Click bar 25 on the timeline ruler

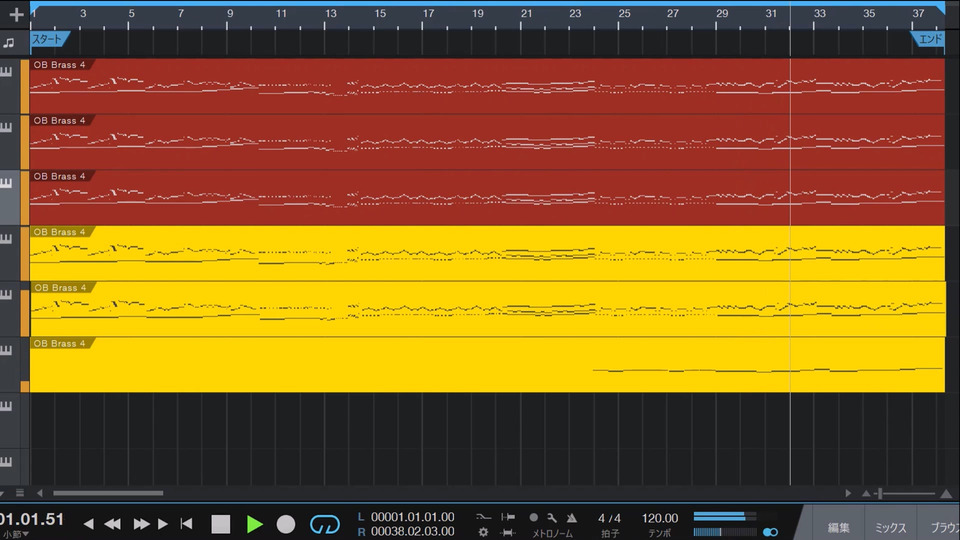[624, 13]
